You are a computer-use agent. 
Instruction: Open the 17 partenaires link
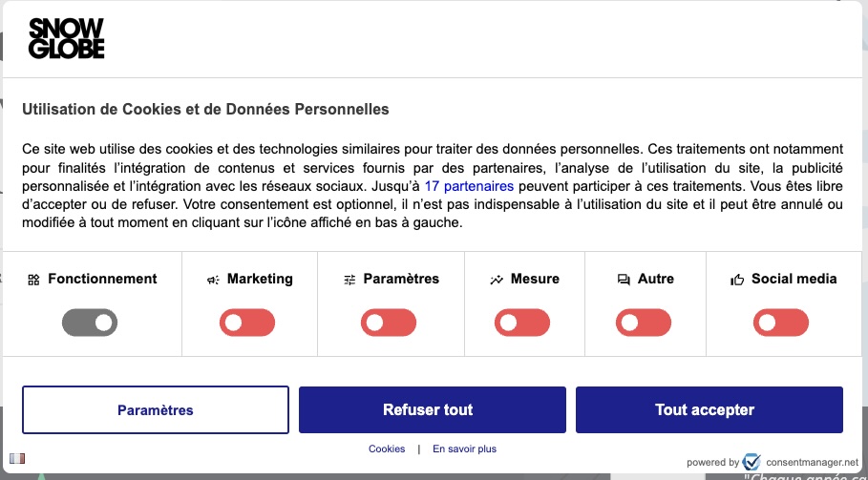469,186
